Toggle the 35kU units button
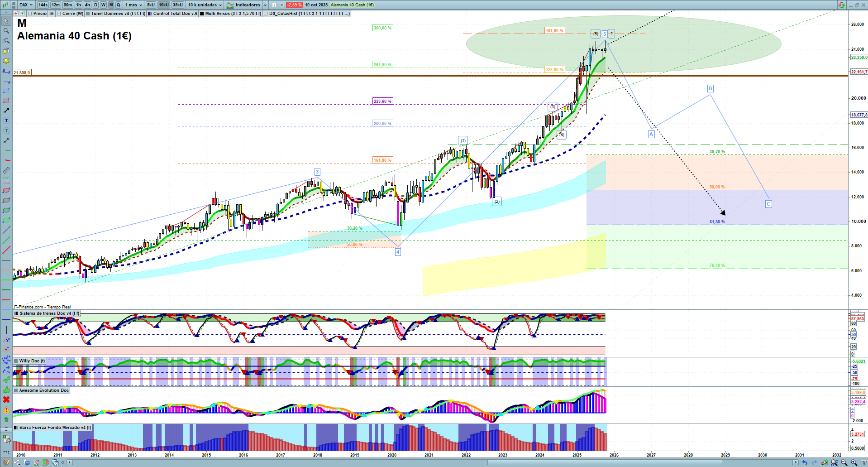868x467 pixels. pyautogui.click(x=178, y=5)
